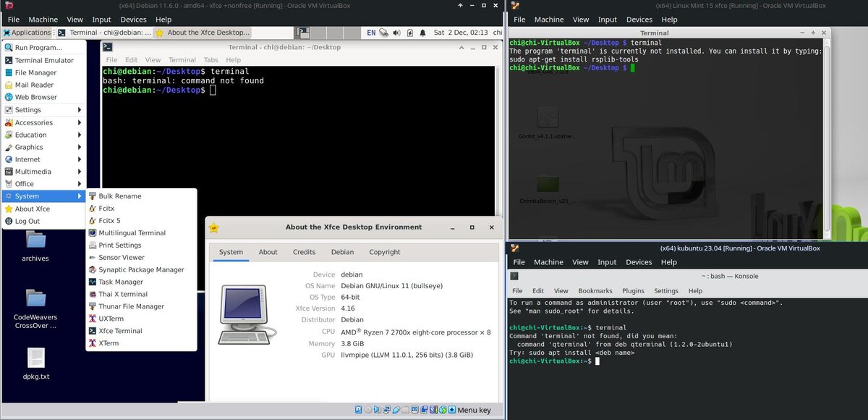Select the System tab in Xfce dialog
This screenshot has height=420, width=868.
click(231, 252)
